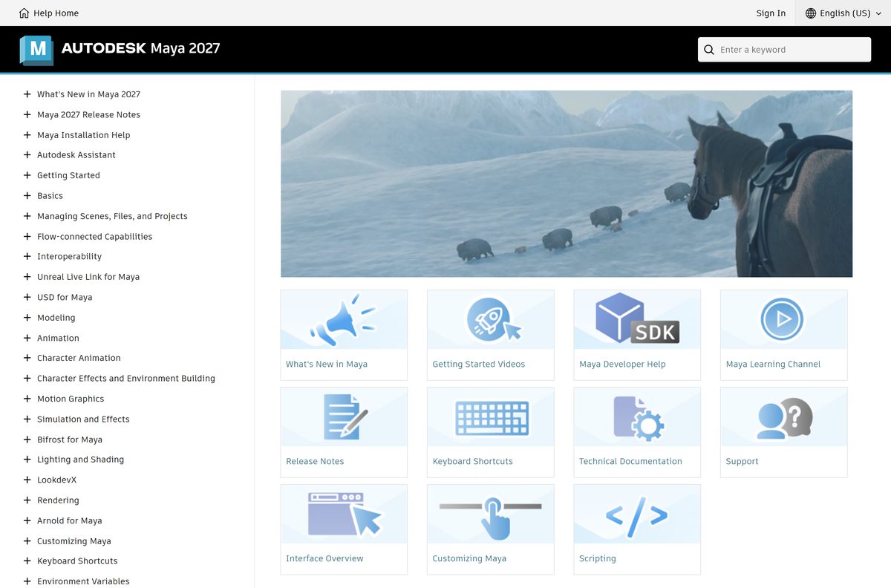Open Unreal Live Link for Maya

point(88,277)
